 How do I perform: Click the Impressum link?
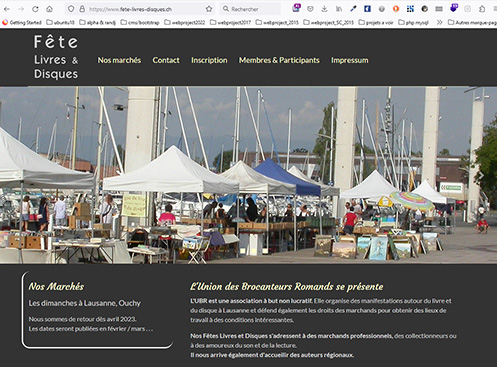pyautogui.click(x=350, y=60)
